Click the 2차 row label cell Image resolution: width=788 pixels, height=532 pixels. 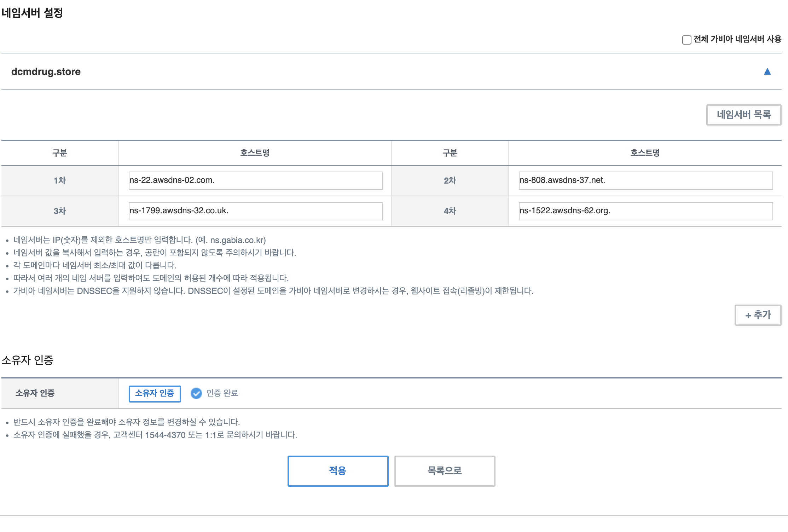pyautogui.click(x=450, y=181)
